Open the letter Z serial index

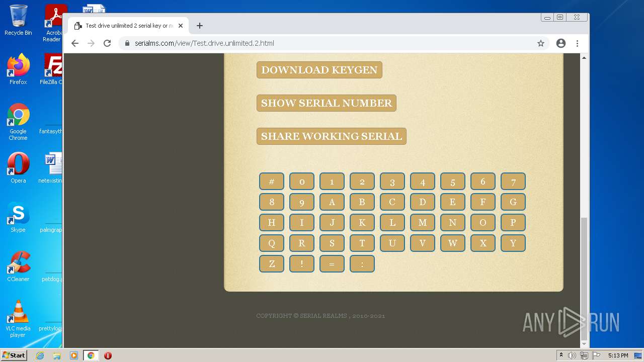coord(272,264)
